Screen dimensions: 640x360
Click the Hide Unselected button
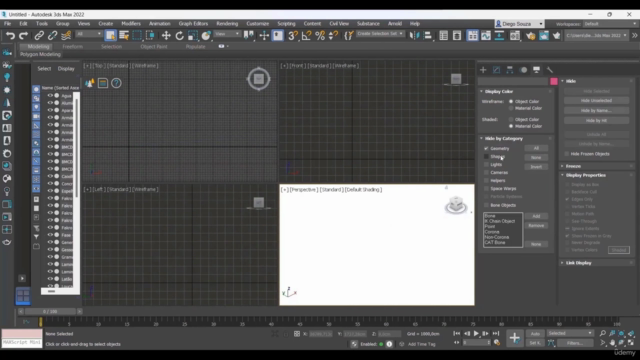click(596, 100)
